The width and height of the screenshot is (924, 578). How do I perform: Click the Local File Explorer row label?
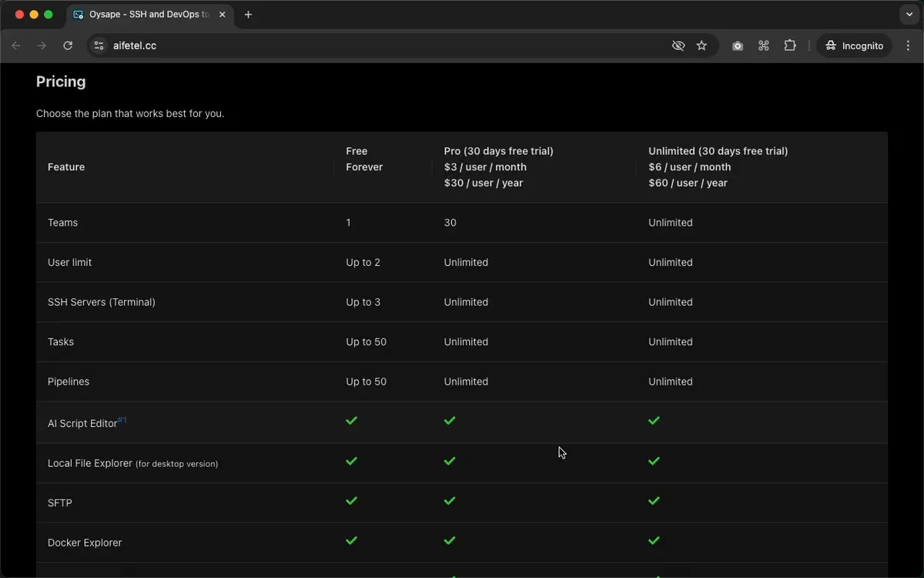click(x=132, y=464)
